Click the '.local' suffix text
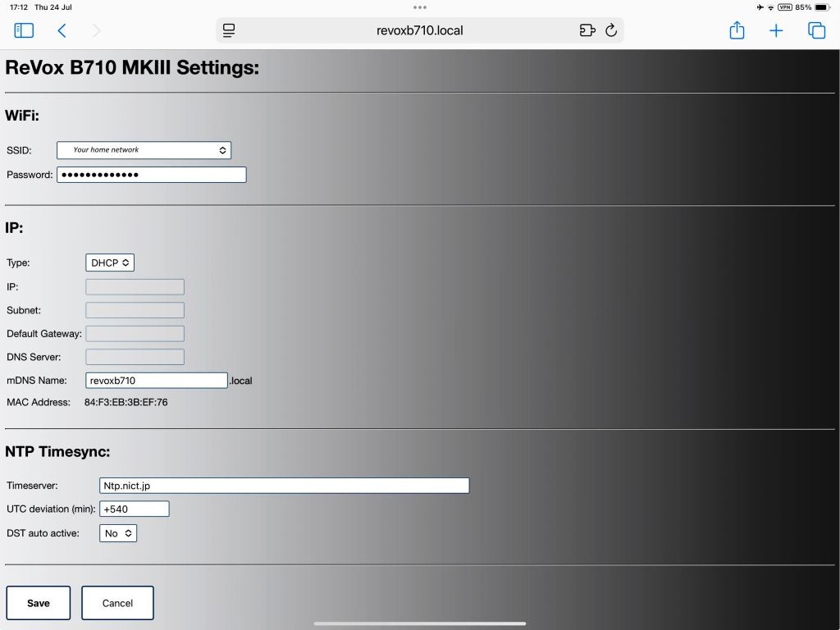840x630 pixels. (240, 381)
